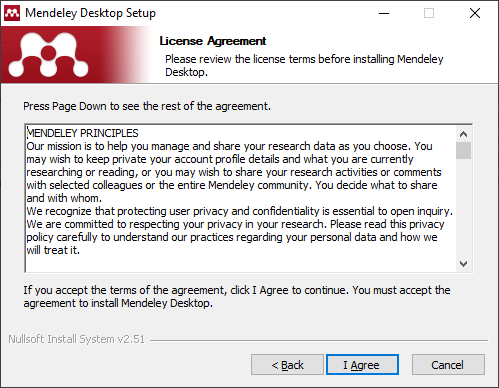Minimize the Mendeley Desktop Setup window
Image resolution: width=499 pixels, height=388 pixels.
tap(384, 13)
